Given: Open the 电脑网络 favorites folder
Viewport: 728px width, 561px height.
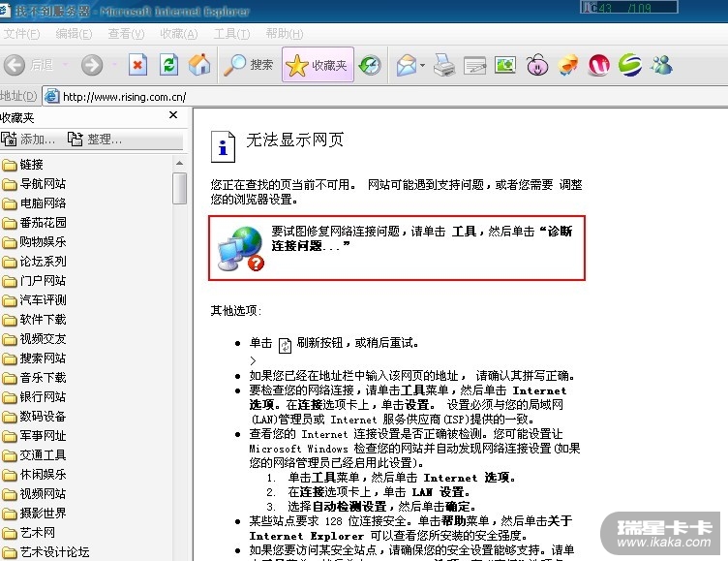Looking at the screenshot, I should (x=34, y=203).
